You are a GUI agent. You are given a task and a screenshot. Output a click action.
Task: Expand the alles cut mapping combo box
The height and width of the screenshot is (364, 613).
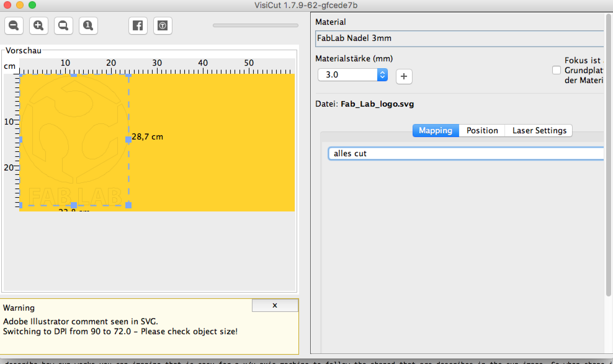(465, 153)
